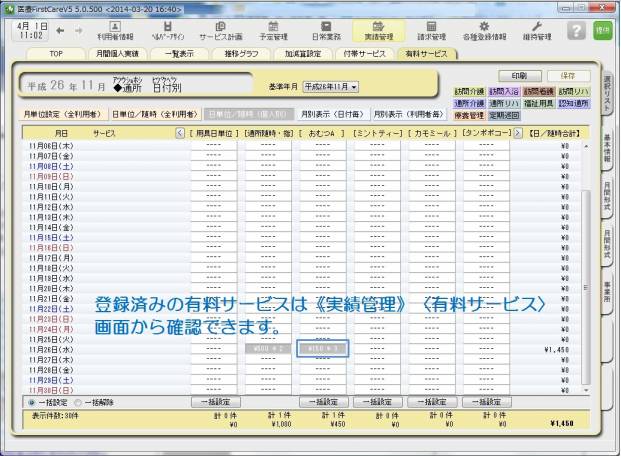Viewport: 621px width, 456px height.
Task: Click the back arrow navigation icon
Action: pyautogui.click(x=61, y=32)
